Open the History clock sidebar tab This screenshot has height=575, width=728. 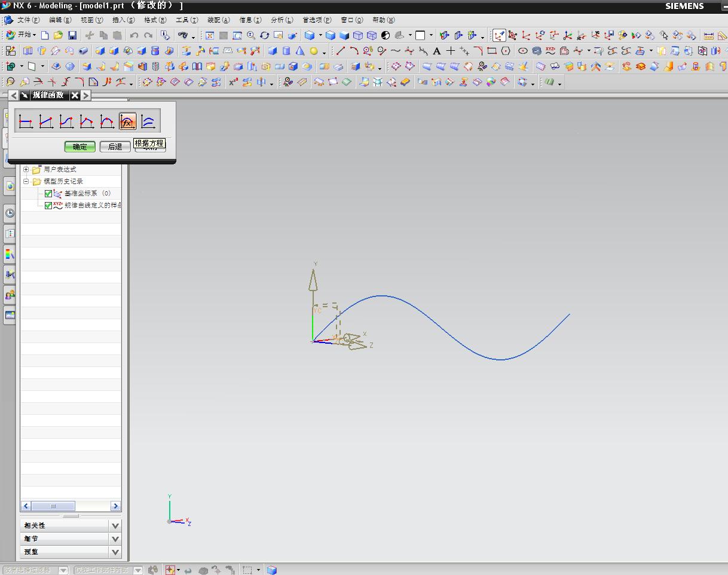10,213
